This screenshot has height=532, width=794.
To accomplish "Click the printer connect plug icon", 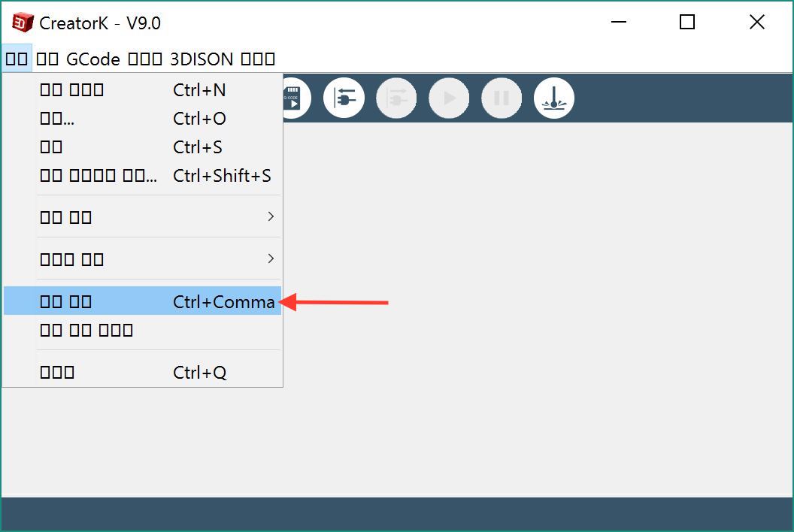I will point(344,98).
